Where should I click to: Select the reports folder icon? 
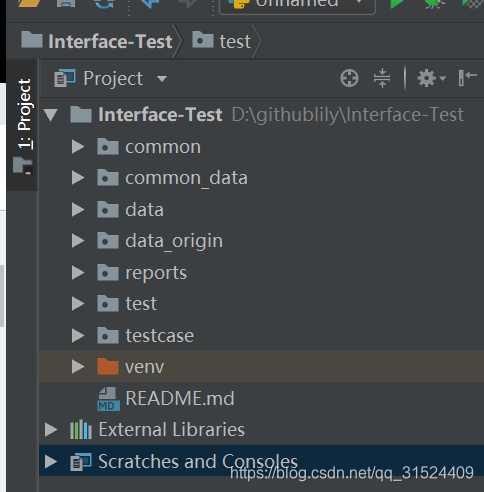[108, 273]
